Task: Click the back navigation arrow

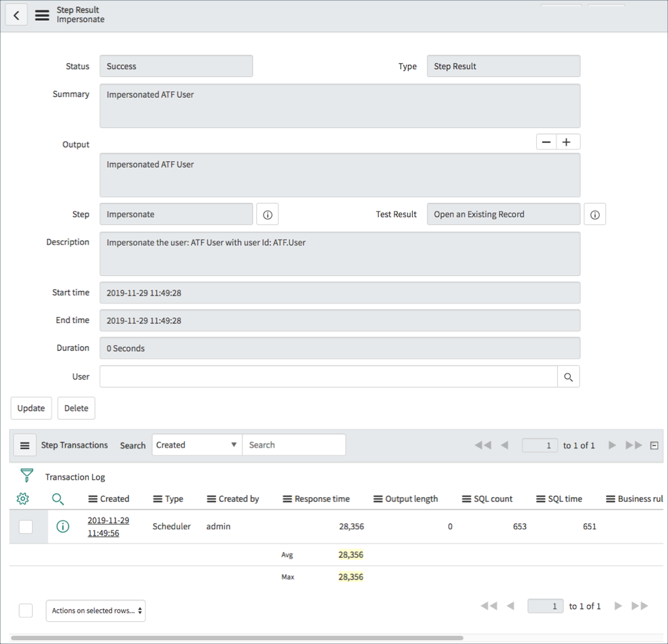Action: (16, 14)
